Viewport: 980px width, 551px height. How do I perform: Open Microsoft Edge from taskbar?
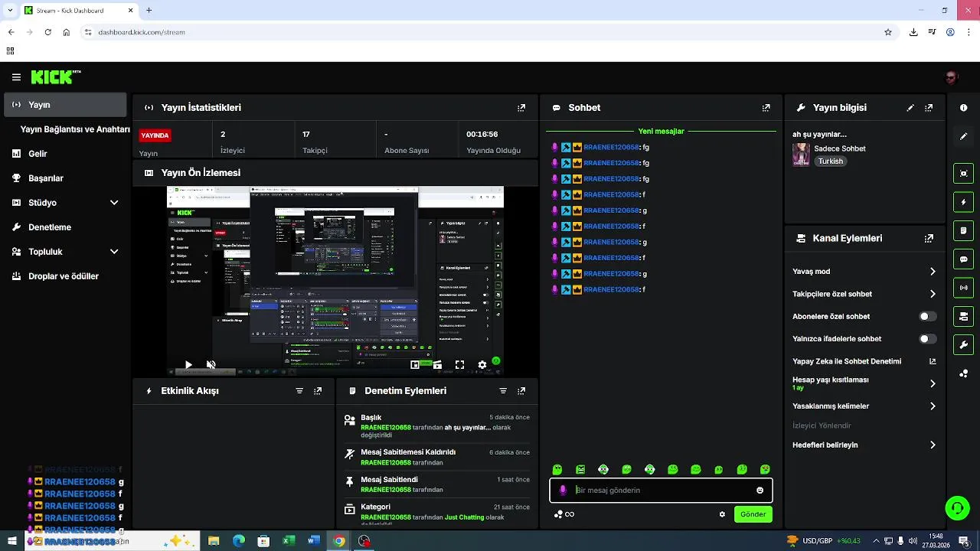point(239,541)
